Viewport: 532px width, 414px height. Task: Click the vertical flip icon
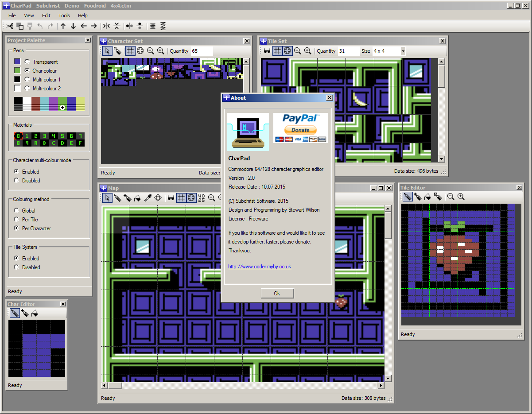click(116, 26)
